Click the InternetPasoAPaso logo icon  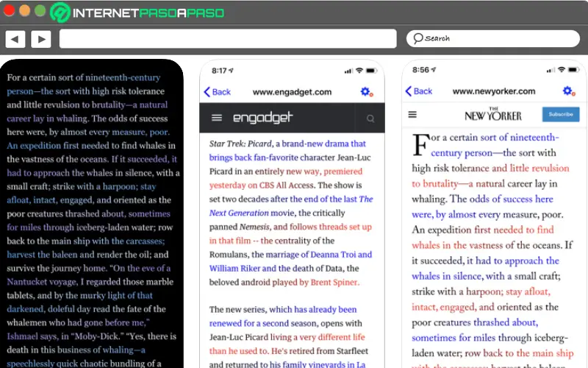pos(60,13)
